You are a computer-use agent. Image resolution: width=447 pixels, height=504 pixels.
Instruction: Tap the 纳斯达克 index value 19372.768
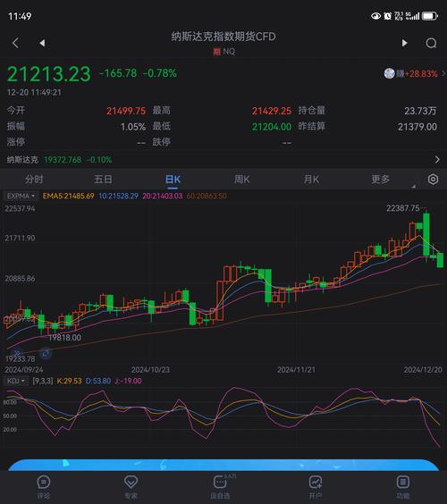pos(63,159)
